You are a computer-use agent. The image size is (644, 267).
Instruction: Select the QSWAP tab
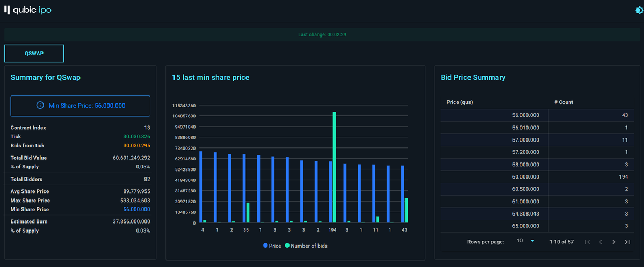pos(34,53)
